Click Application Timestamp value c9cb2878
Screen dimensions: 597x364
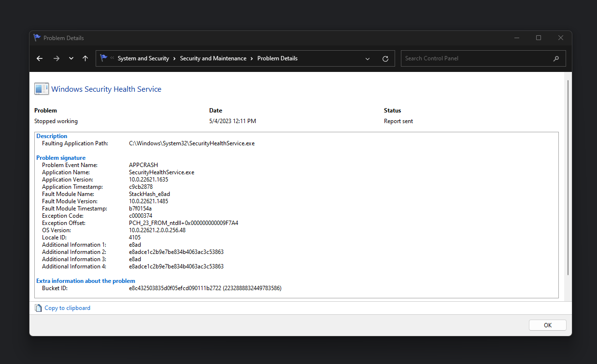coord(141,187)
